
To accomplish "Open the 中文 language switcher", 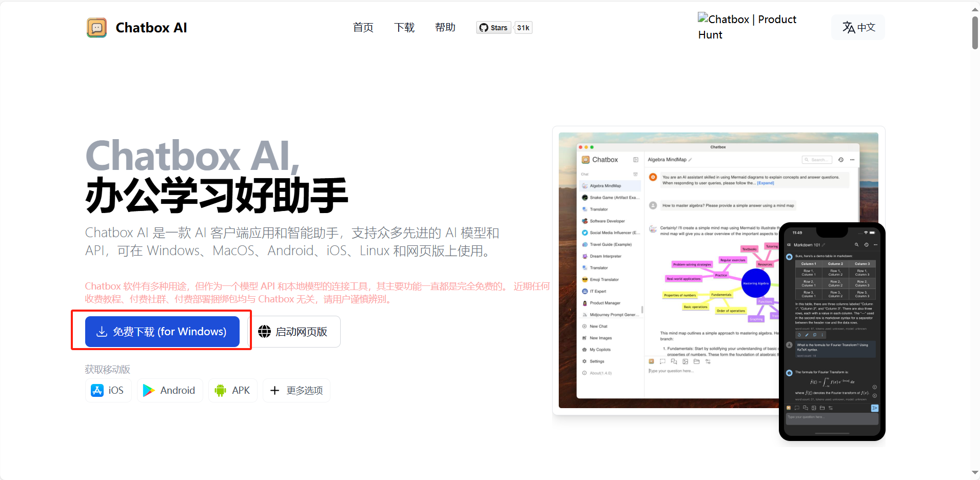I will pos(858,27).
